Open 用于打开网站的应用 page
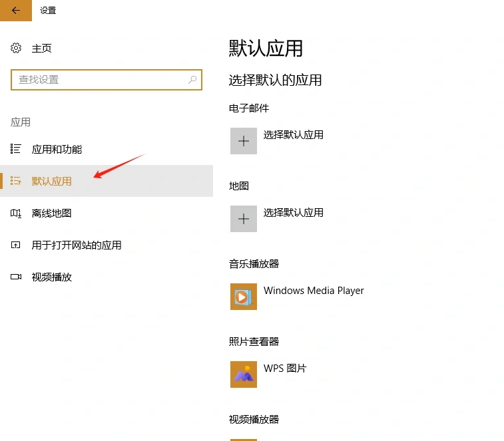Screen dimensions: 504x441 click(x=107, y=245)
